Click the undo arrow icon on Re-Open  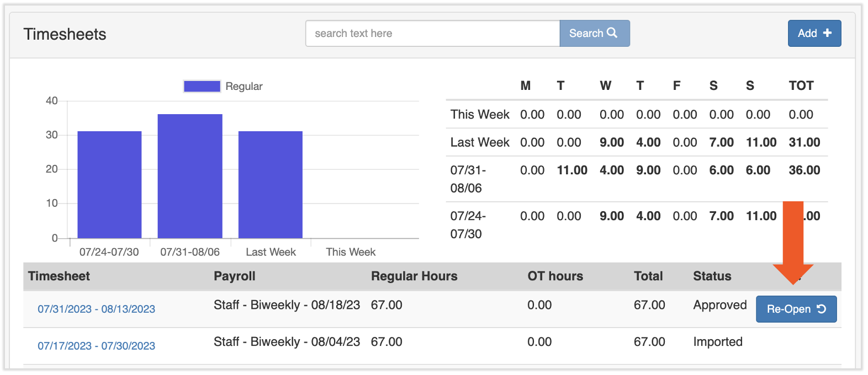[822, 309]
